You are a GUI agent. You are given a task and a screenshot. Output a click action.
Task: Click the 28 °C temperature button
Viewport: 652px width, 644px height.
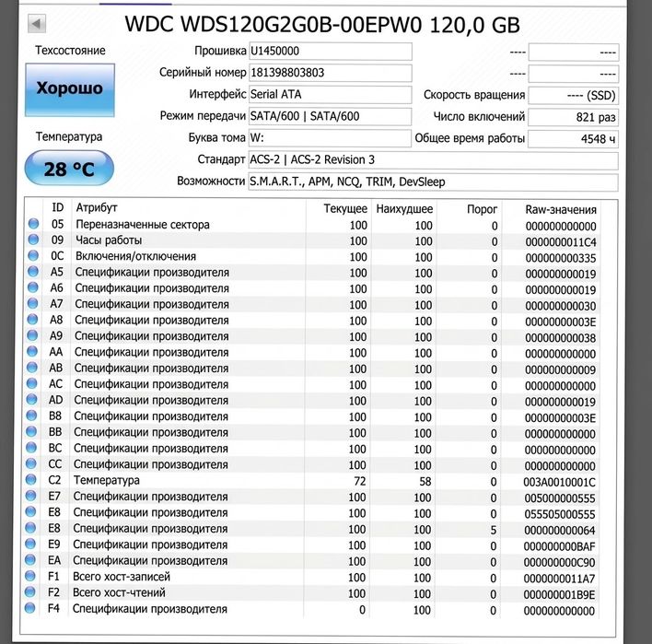click(x=69, y=168)
